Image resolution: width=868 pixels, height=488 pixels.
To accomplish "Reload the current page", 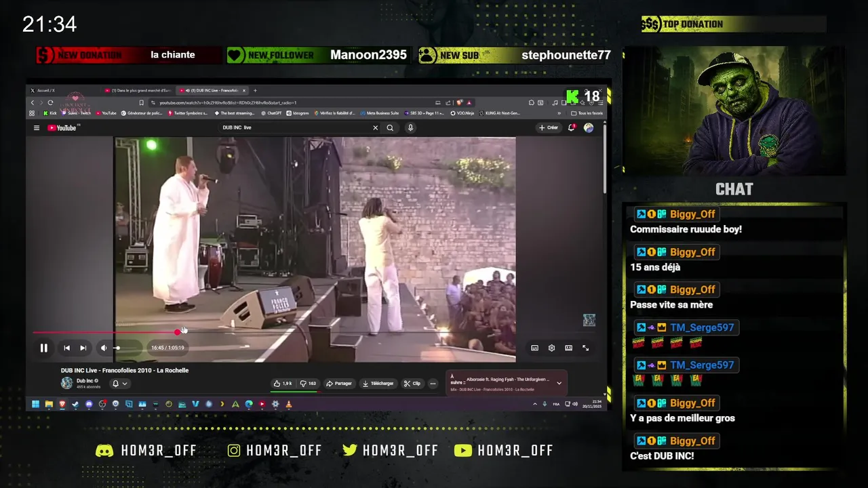I will tap(50, 102).
